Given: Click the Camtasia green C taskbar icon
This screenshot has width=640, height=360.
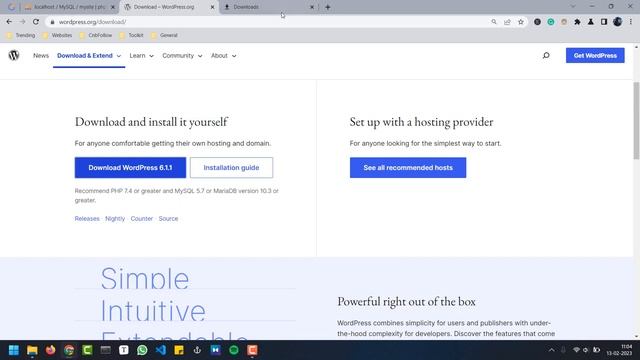Looking at the screenshot, I should click(x=87, y=350).
